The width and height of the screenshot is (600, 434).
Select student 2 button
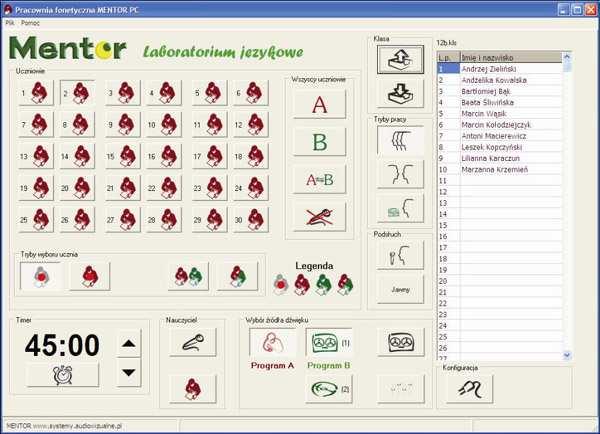77,93
